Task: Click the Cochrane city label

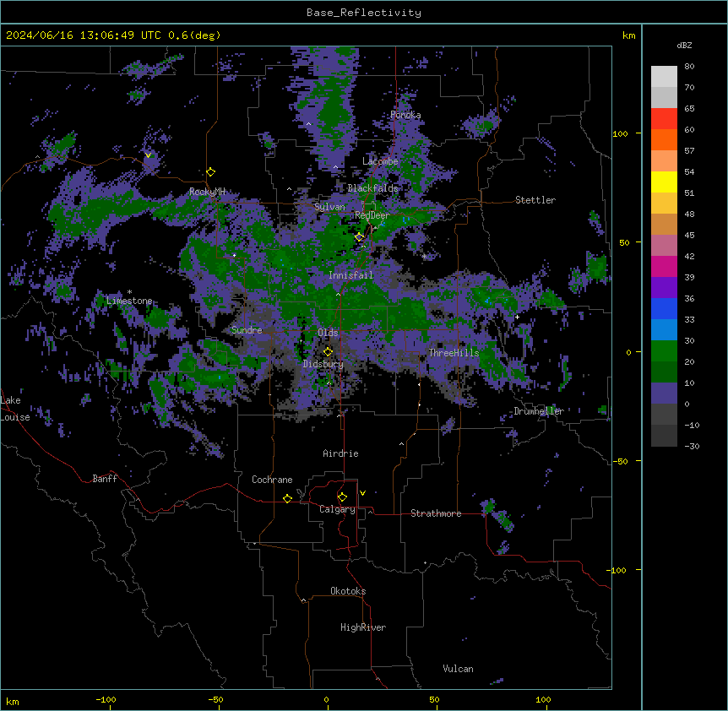Action: pyautogui.click(x=272, y=480)
